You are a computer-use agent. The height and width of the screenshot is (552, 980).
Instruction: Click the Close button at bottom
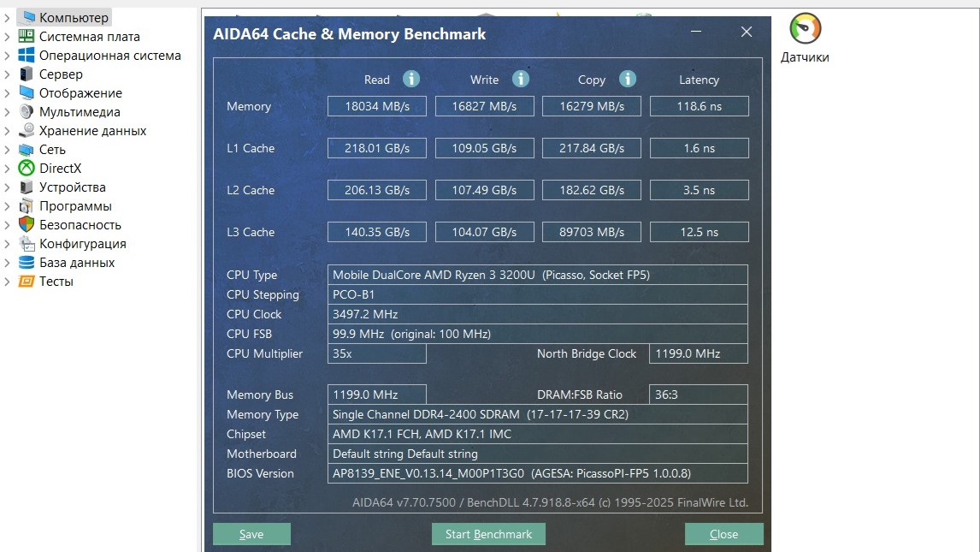[x=723, y=535]
